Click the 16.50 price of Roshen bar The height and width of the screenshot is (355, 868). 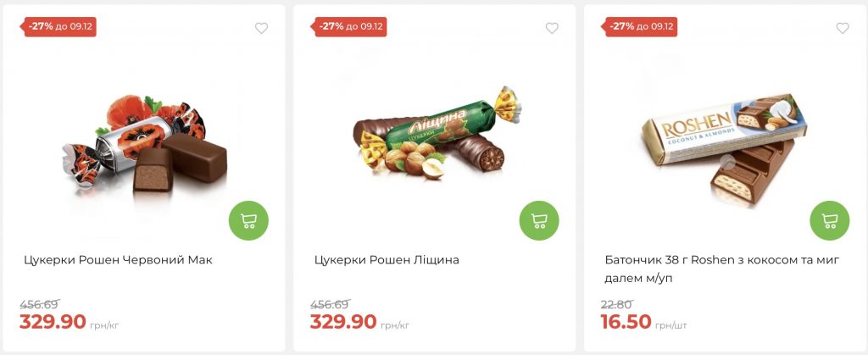[626, 322]
